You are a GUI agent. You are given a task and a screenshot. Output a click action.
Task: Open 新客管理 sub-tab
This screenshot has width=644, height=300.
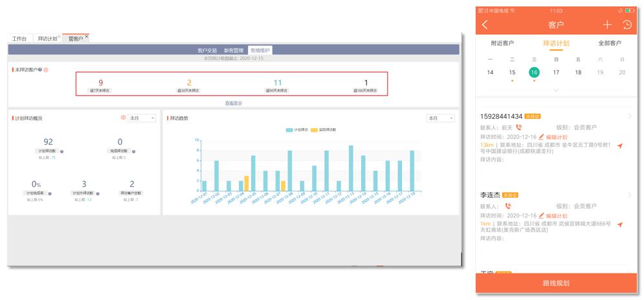[x=234, y=50]
